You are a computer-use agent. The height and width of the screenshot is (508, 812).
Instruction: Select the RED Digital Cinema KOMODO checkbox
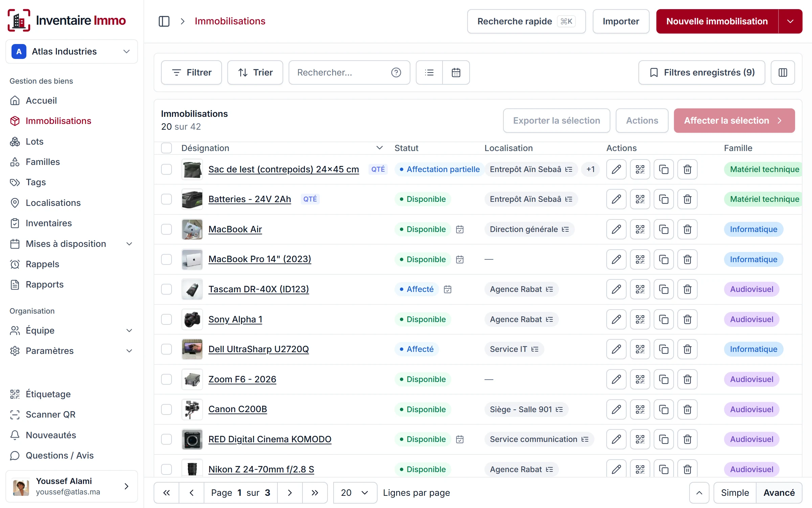coord(166,439)
